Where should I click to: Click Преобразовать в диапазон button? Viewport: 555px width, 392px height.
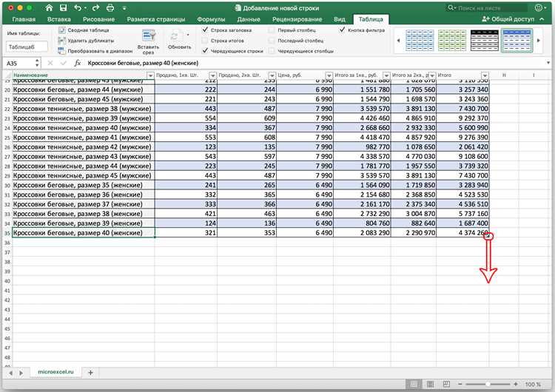[95, 51]
